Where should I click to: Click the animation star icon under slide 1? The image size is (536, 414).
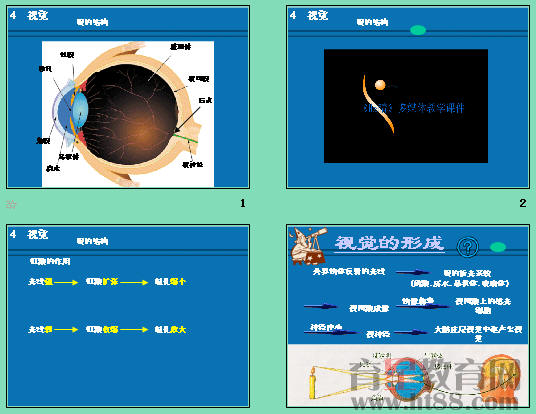coord(11,204)
